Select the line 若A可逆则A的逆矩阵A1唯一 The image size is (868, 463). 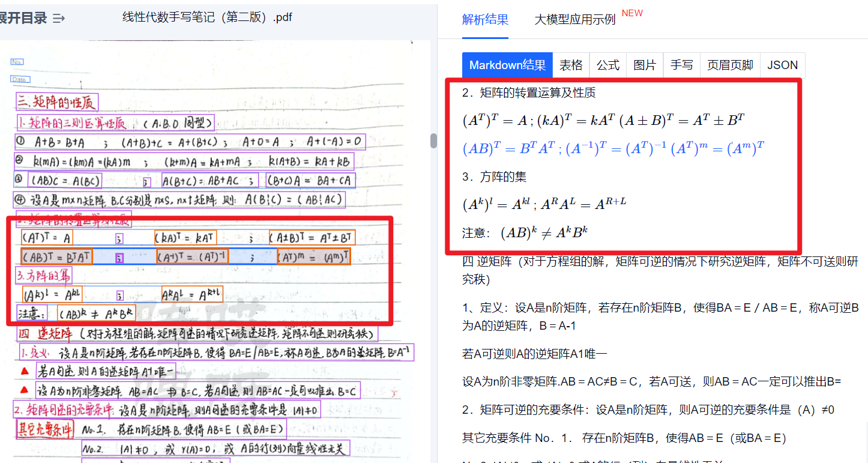point(534,354)
